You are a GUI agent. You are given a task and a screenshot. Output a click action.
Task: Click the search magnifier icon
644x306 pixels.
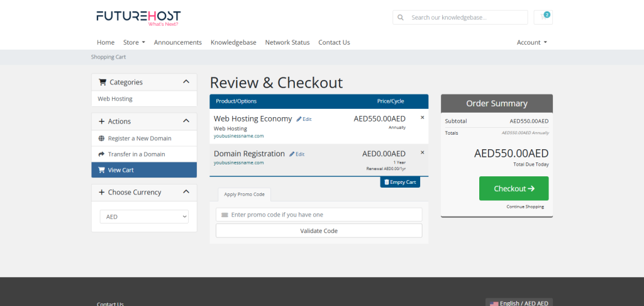401,18
